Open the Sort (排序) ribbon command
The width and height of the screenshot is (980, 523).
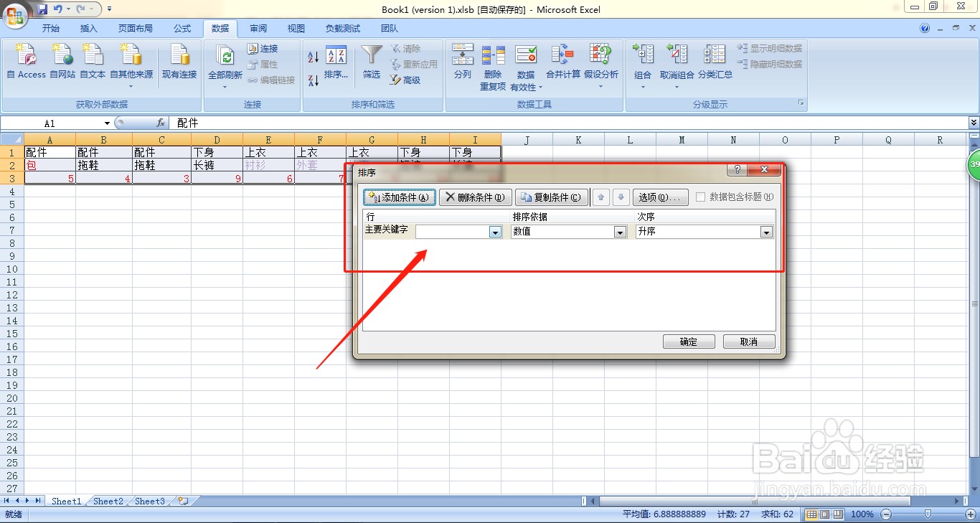(x=336, y=63)
